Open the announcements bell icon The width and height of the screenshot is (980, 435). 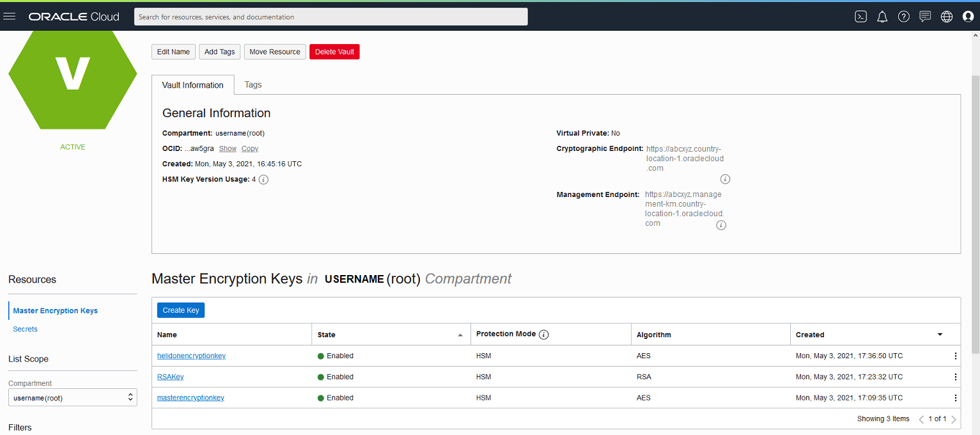882,17
